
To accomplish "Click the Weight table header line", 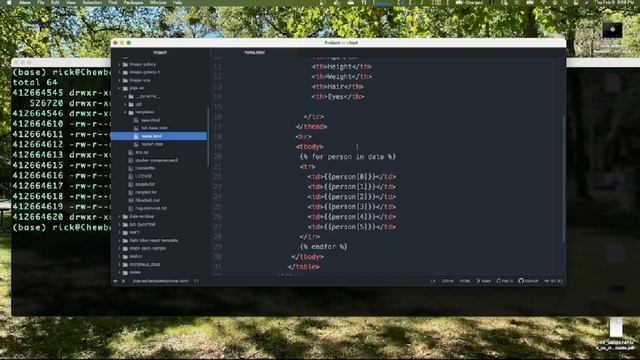I will click(x=342, y=76).
